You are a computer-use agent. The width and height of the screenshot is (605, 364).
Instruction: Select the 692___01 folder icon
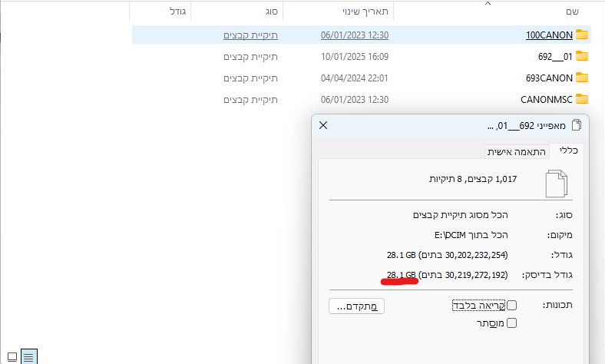pos(582,56)
